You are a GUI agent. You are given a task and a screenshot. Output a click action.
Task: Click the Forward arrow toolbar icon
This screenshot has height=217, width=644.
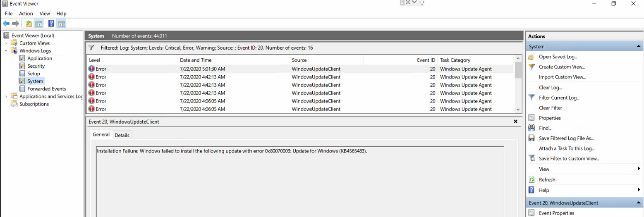16,24
